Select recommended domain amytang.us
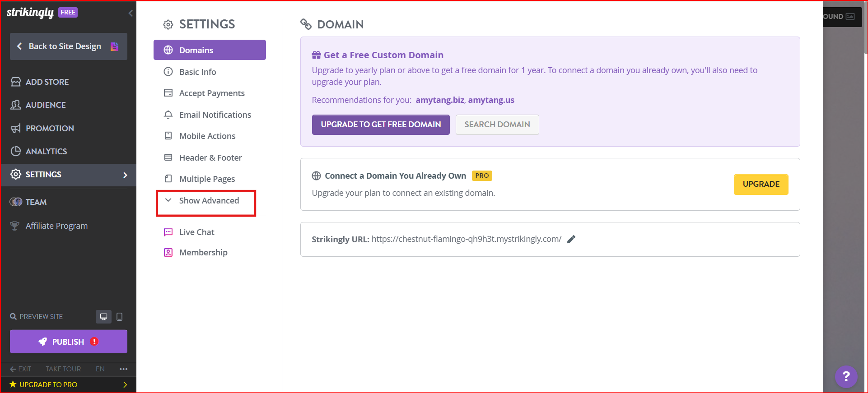Screen dimensions: 868x393 pos(491,100)
